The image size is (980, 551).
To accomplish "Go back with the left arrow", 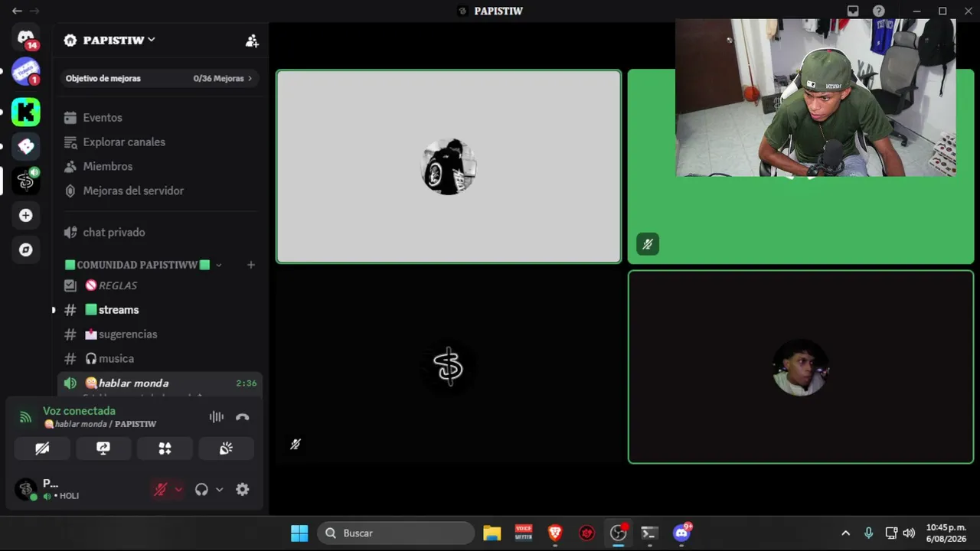I will click(17, 11).
